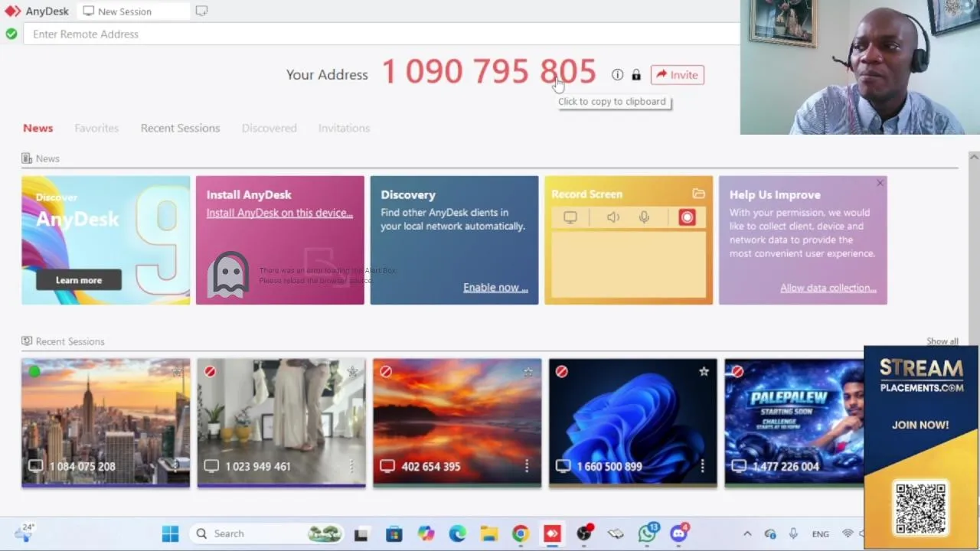The width and height of the screenshot is (980, 551).
Task: Click the green connection status icon
Action: [x=11, y=34]
